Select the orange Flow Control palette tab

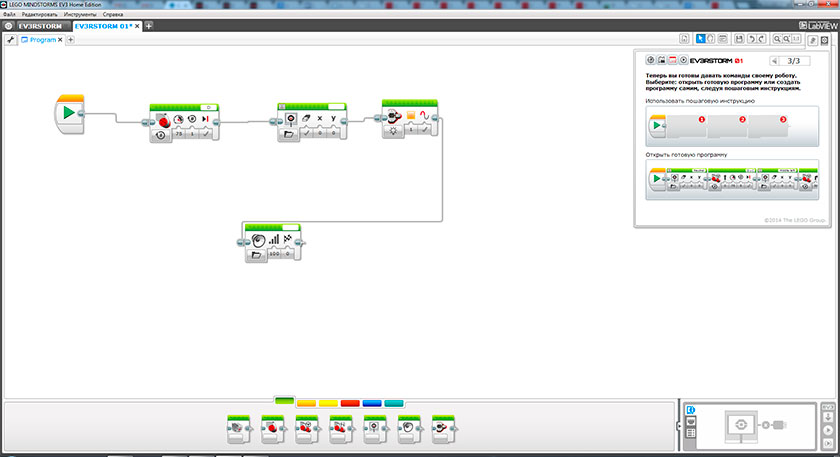pos(306,403)
